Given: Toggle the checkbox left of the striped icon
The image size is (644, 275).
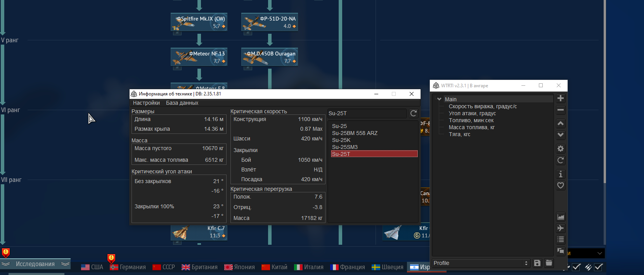Looking at the screenshot, I should (x=576, y=267).
